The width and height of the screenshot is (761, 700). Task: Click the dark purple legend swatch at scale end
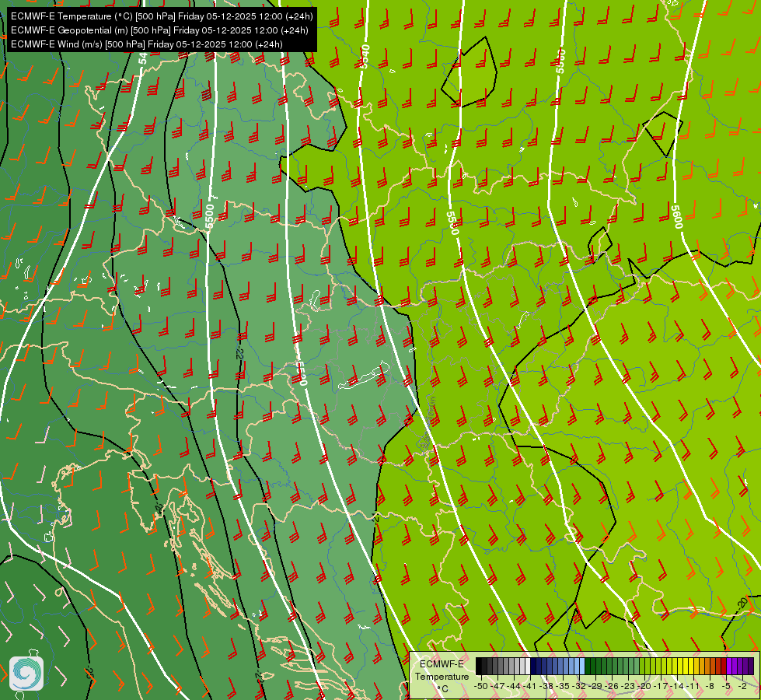click(752, 666)
